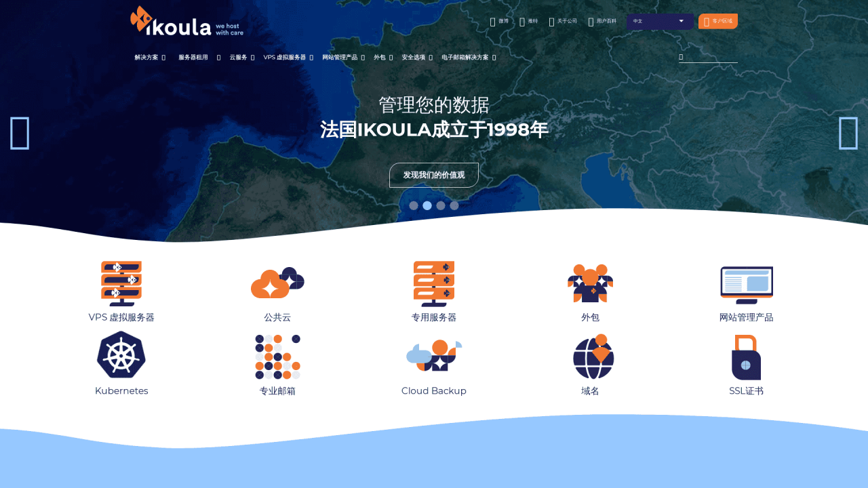
Task: Click the Ikoula logo
Action: click(186, 21)
